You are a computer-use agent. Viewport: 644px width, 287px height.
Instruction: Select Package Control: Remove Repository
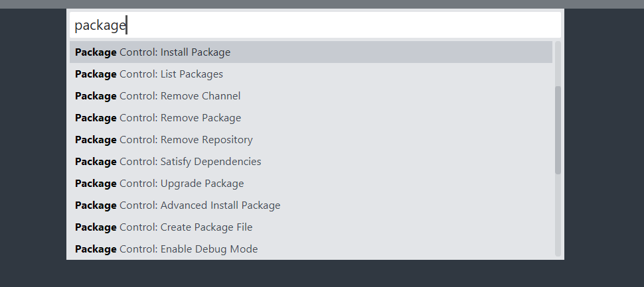pos(163,140)
